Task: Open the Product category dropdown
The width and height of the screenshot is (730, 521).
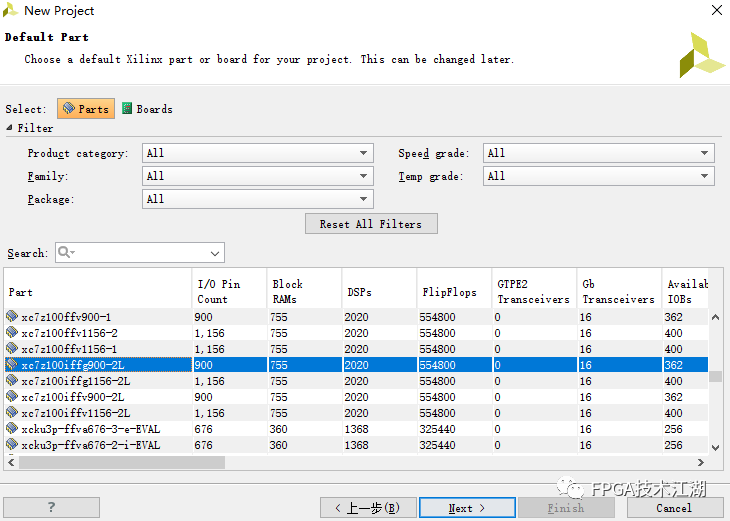Action: coord(257,153)
